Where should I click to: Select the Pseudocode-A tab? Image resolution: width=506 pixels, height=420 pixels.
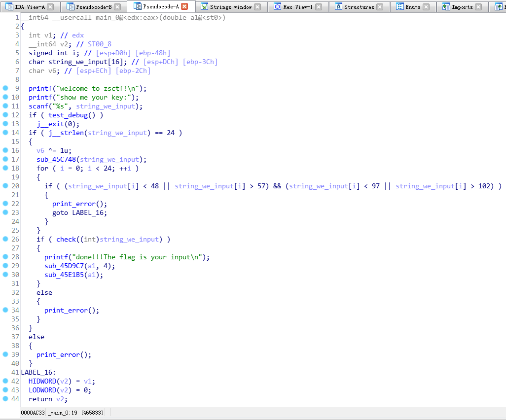161,6
